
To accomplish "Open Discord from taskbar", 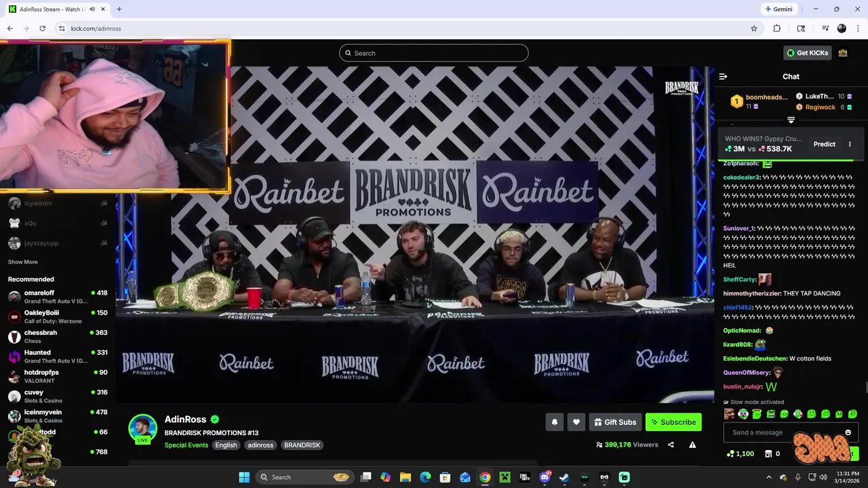I will tap(545, 477).
